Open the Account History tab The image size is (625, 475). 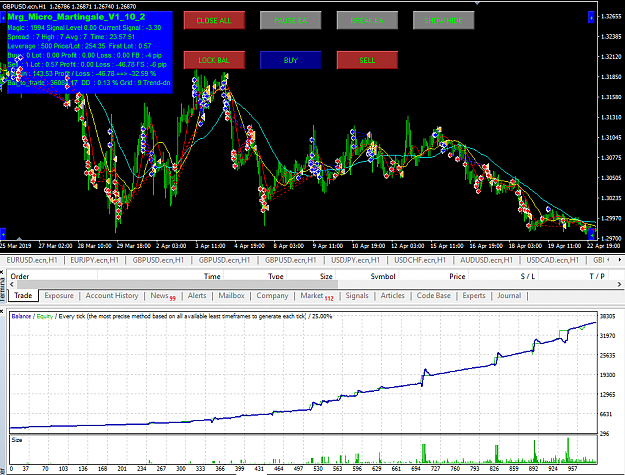[x=112, y=296]
